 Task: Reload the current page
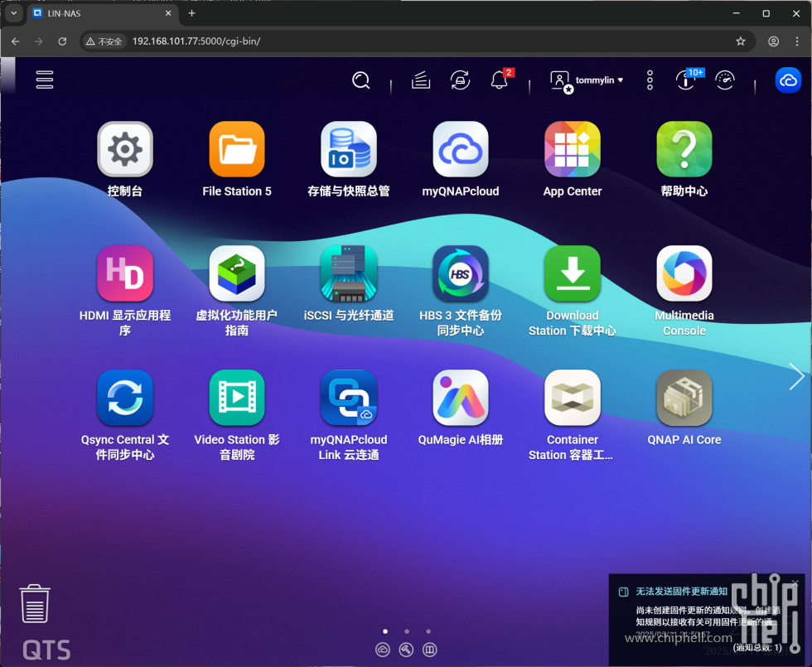click(x=62, y=41)
